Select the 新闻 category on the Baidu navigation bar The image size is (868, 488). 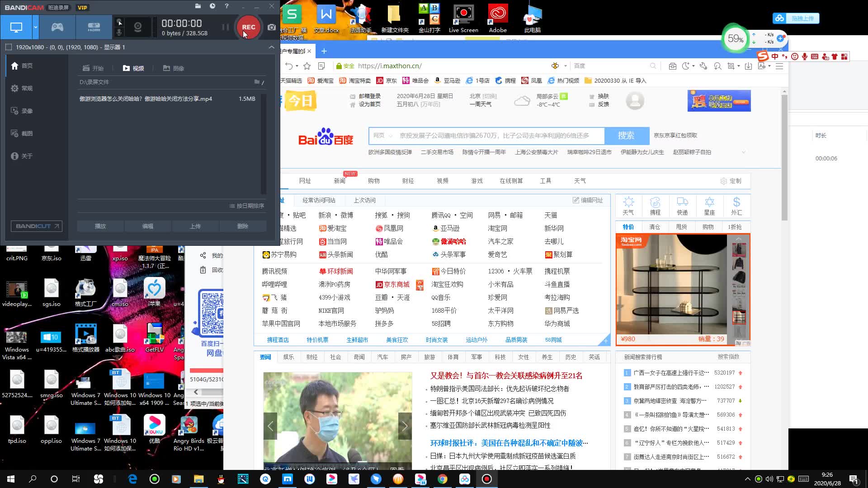340,181
